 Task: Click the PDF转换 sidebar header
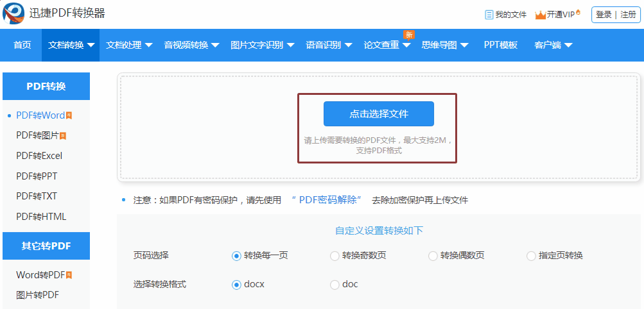coord(46,87)
